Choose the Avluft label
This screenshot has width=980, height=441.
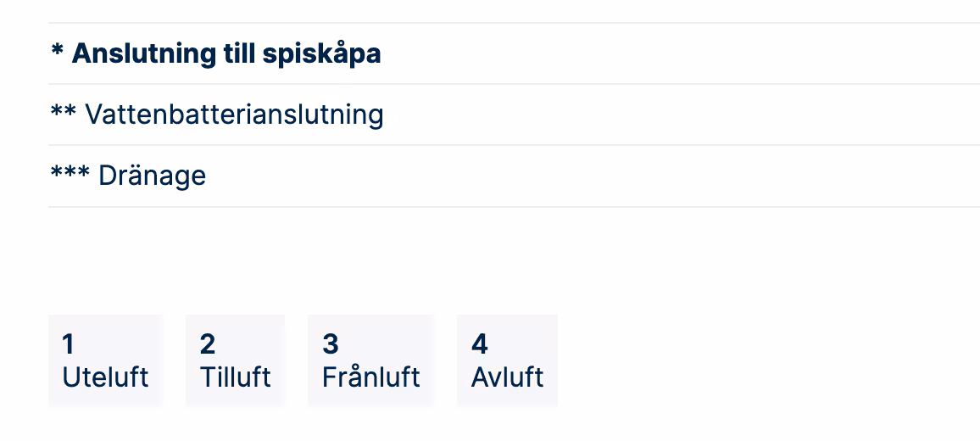[x=507, y=377]
